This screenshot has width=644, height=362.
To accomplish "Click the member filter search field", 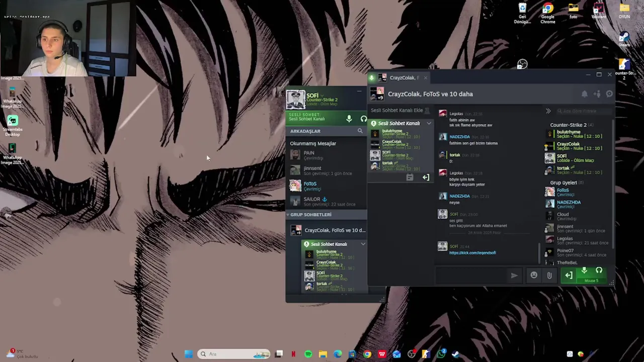I will tap(584, 111).
